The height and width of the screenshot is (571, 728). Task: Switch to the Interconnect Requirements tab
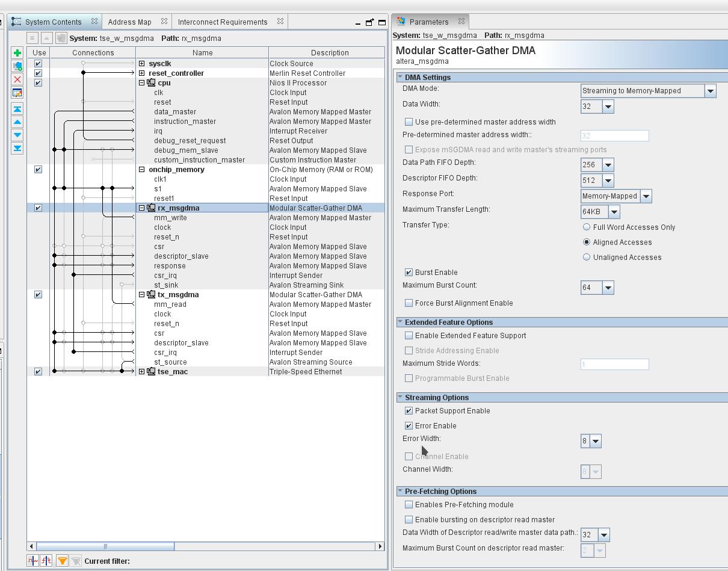[222, 22]
